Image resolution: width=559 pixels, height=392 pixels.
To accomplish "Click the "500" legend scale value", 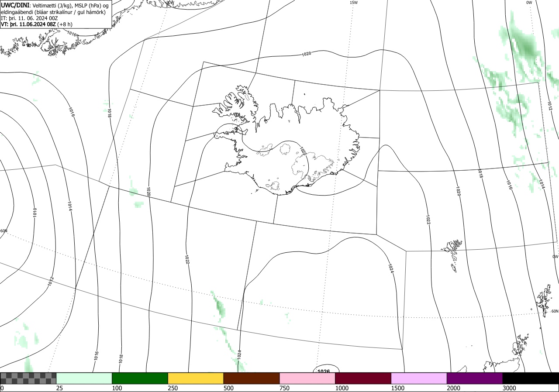I will tap(228, 388).
